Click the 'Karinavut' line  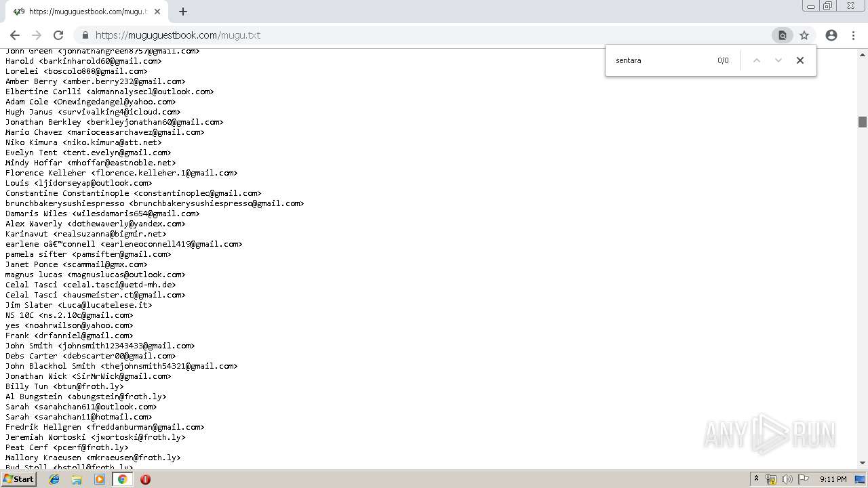[86, 234]
